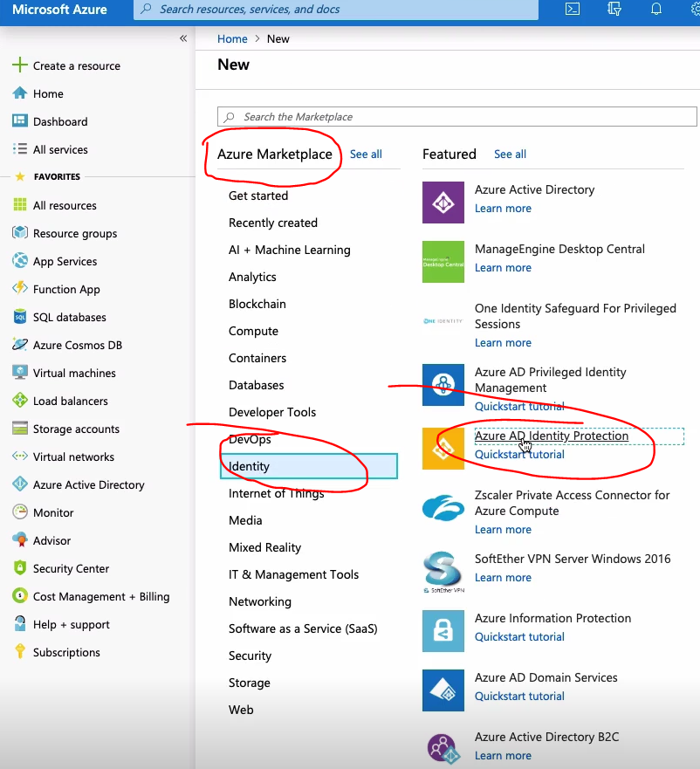The image size is (700, 769).
Task: Collapse the sidebar with the double chevron
Action: click(x=183, y=38)
